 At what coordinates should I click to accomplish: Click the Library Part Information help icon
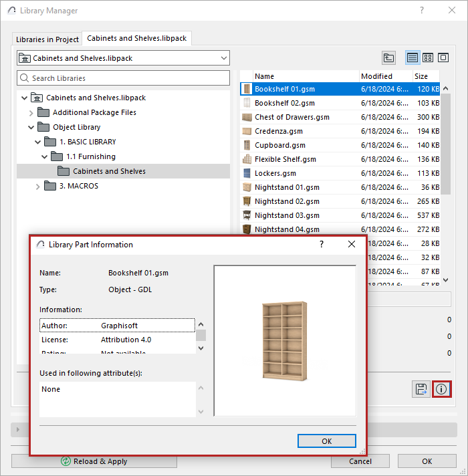click(322, 244)
